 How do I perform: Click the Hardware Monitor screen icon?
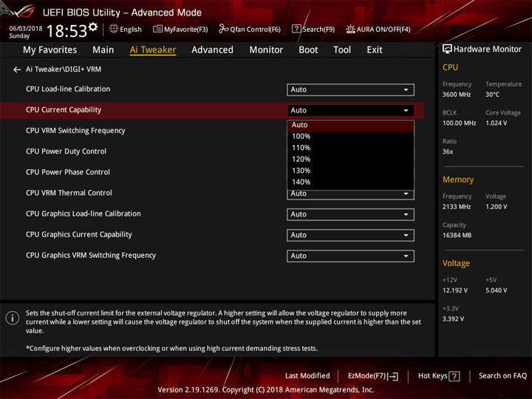447,50
